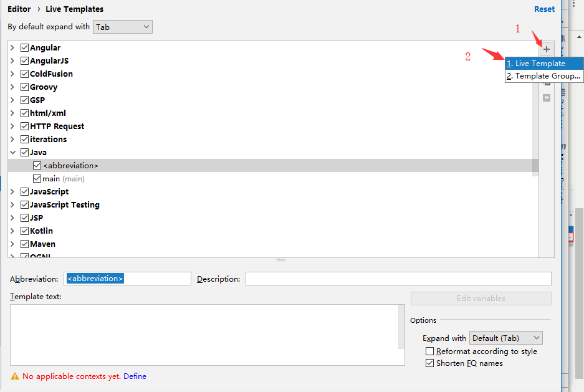Collapse the Java group arrow

12,152
